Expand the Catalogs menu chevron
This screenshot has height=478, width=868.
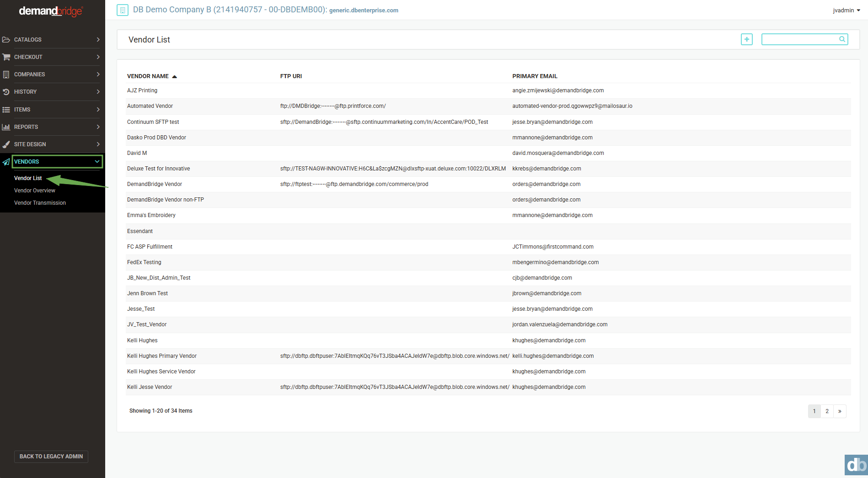click(98, 40)
